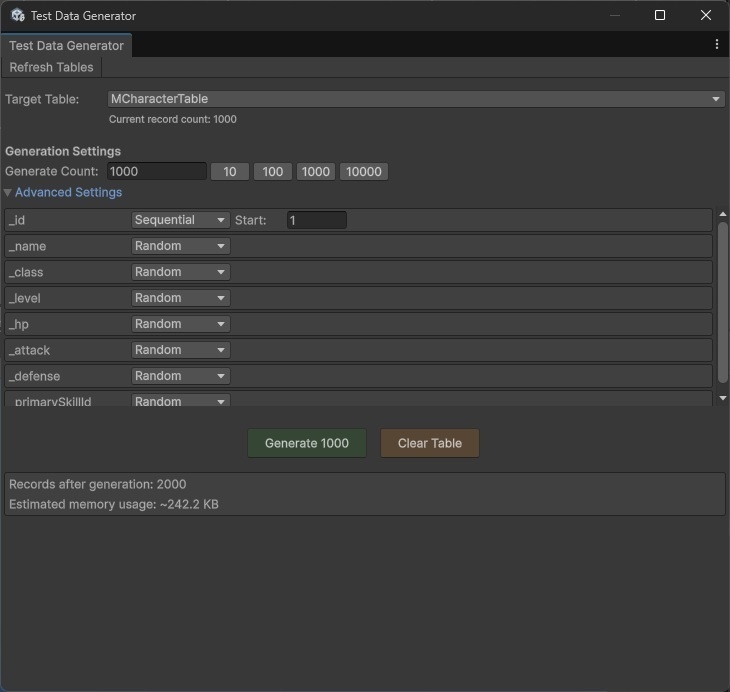This screenshot has width=730, height=692.
Task: Click the scroll down arrow of settings list
Action: pos(723,398)
